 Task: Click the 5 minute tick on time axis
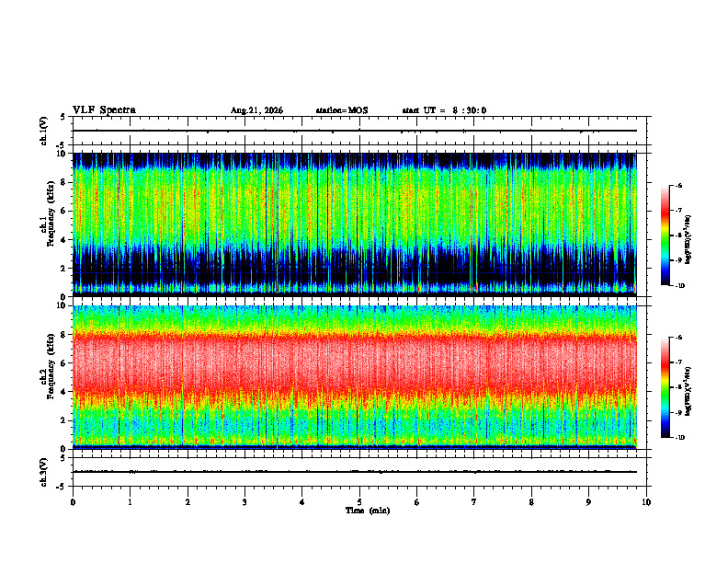[359, 502]
